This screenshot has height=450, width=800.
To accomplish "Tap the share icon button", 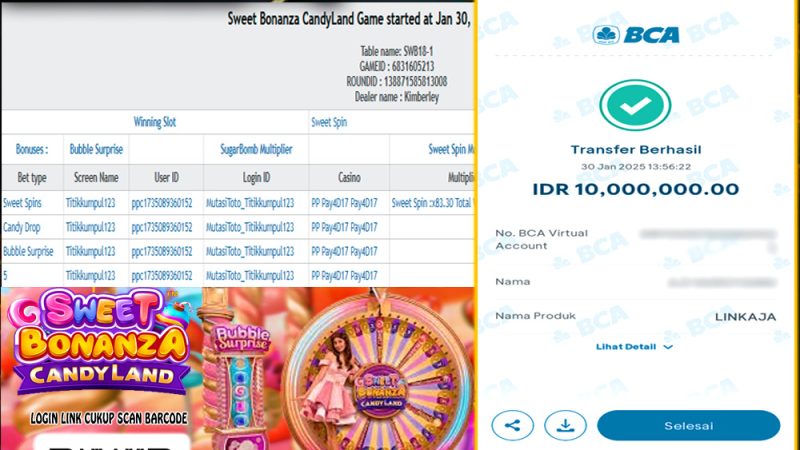I will pos(513,426).
